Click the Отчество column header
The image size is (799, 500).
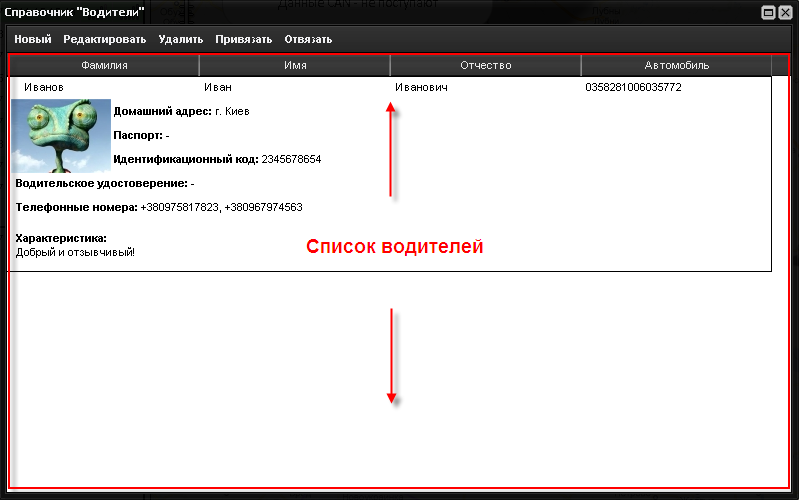point(485,65)
